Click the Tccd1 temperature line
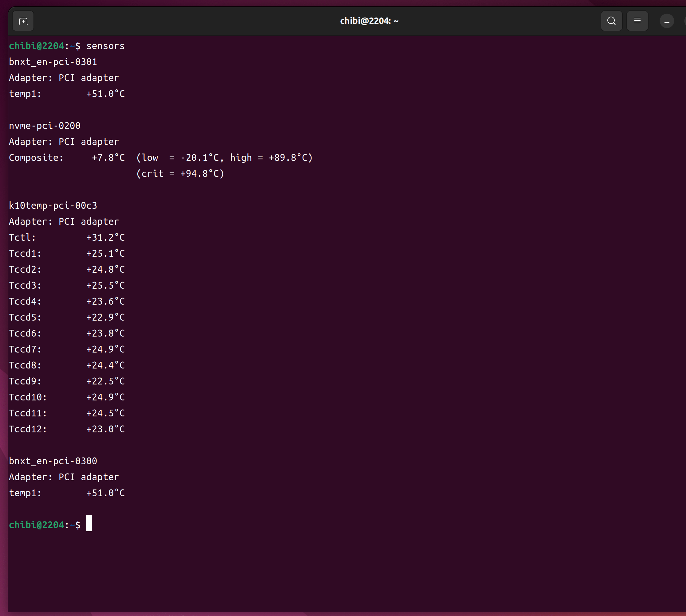686x616 pixels. [67, 254]
